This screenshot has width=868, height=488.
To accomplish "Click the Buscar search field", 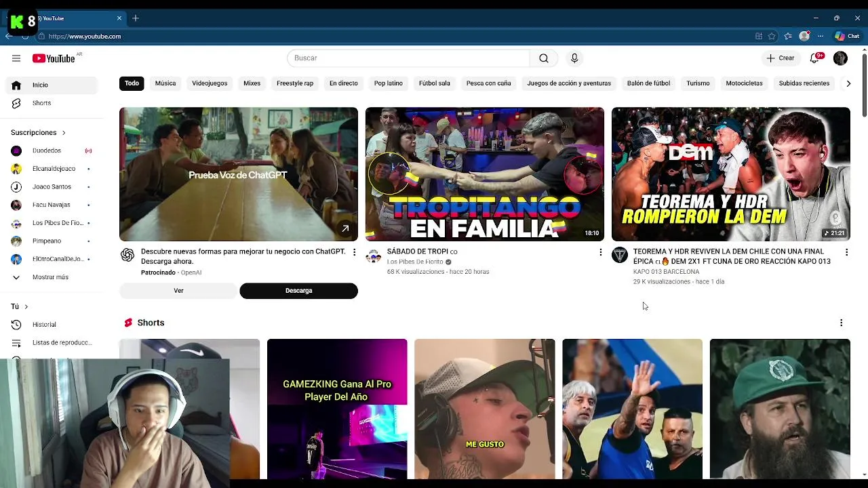I will pos(408,58).
